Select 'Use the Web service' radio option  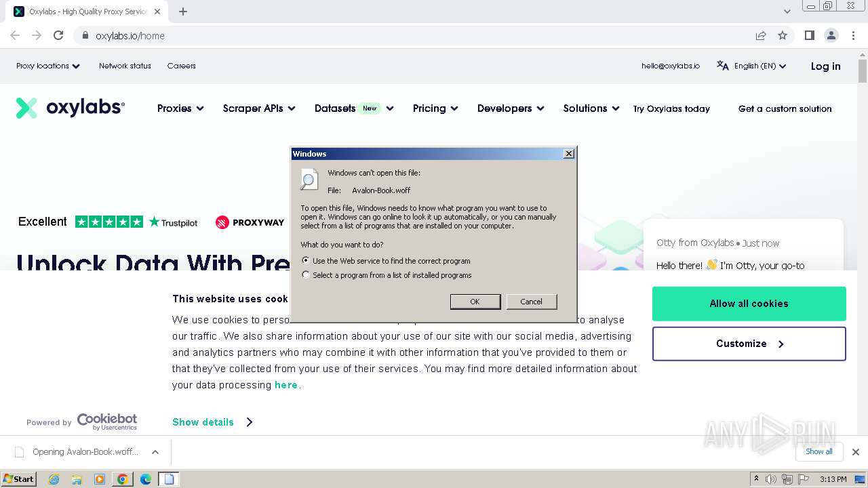click(306, 260)
